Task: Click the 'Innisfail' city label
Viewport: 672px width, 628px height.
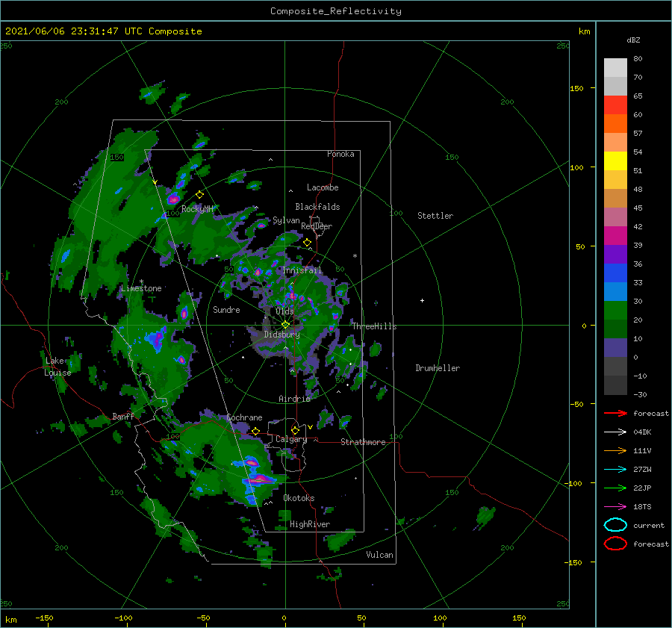Action: (302, 270)
